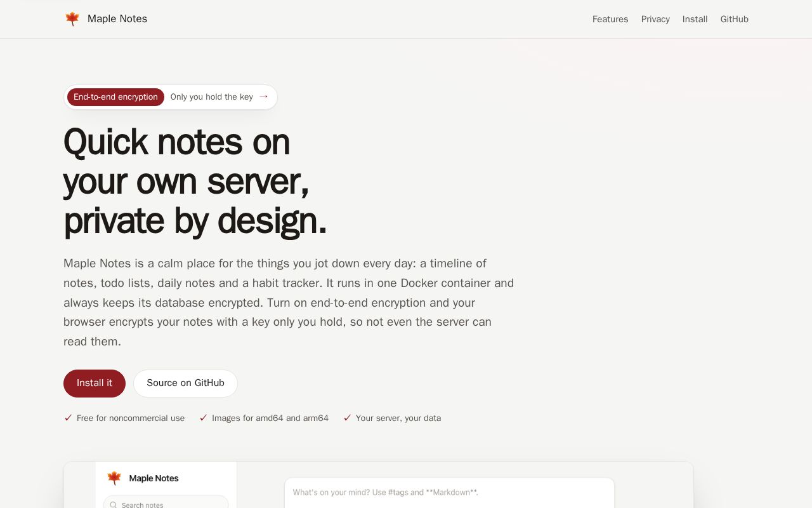Click the "Free for noncommercial use" text
Image resolution: width=812 pixels, height=508 pixels.
pos(131,418)
